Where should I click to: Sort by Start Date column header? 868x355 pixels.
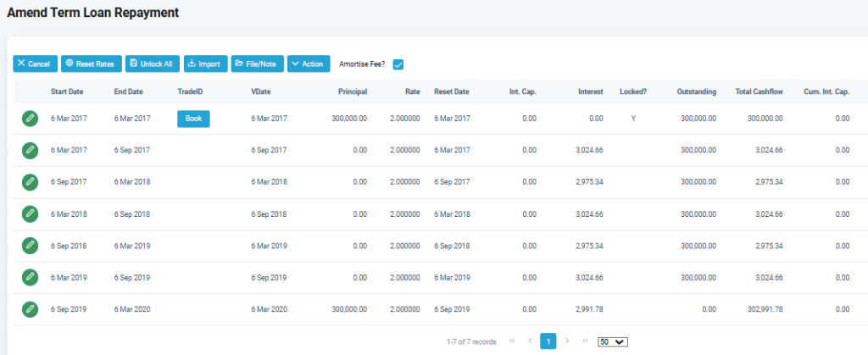[x=66, y=92]
